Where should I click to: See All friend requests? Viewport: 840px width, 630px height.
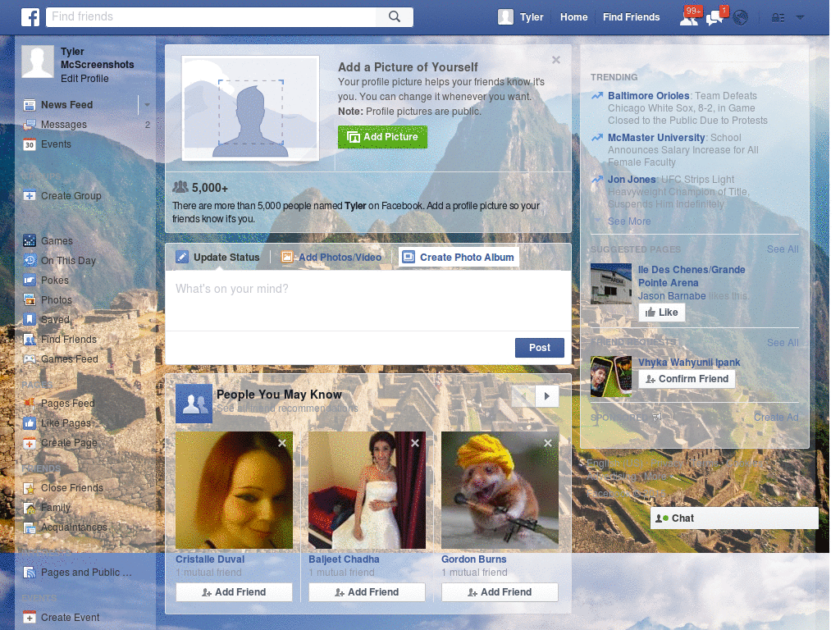point(783,343)
